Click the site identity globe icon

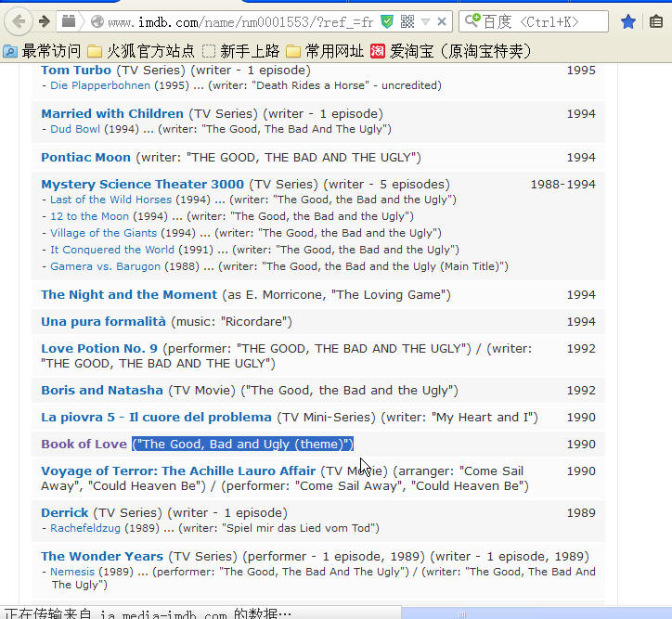97,21
